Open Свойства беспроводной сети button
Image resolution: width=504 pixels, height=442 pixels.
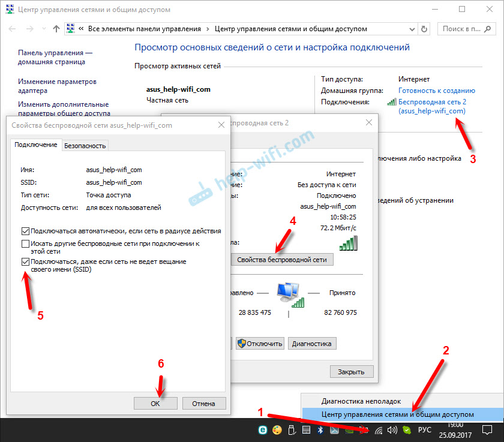(282, 260)
